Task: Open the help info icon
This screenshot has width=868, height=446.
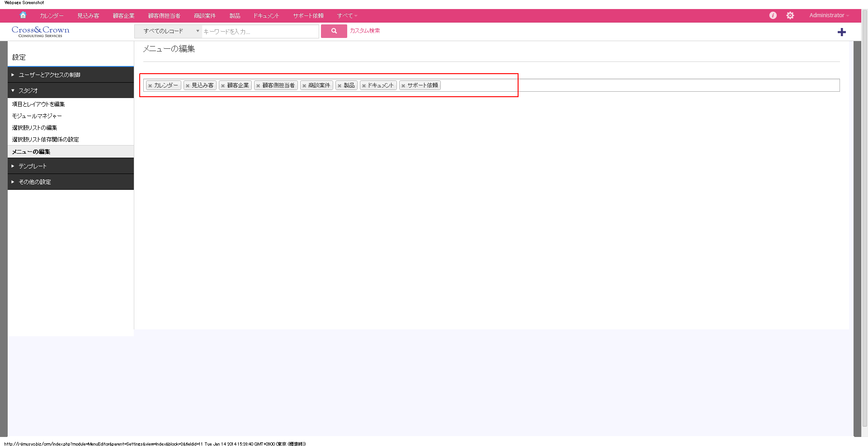Action: coord(773,15)
